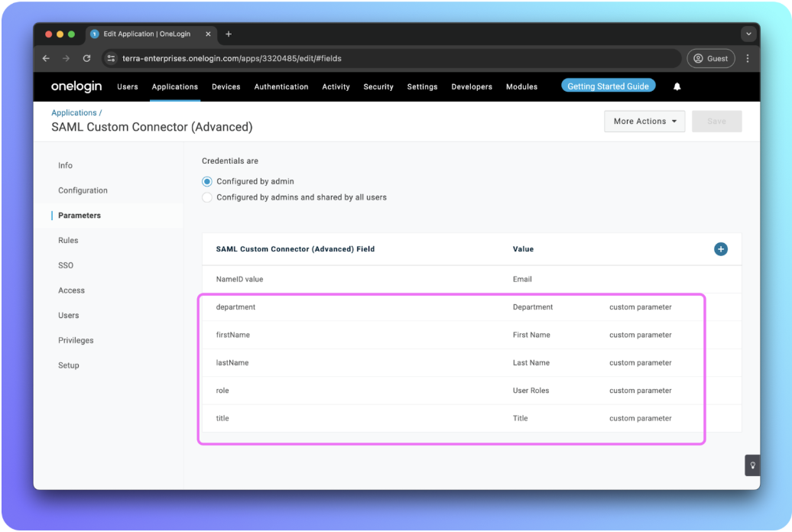
Task: Go to the Users sidebar tab
Action: [x=68, y=316]
